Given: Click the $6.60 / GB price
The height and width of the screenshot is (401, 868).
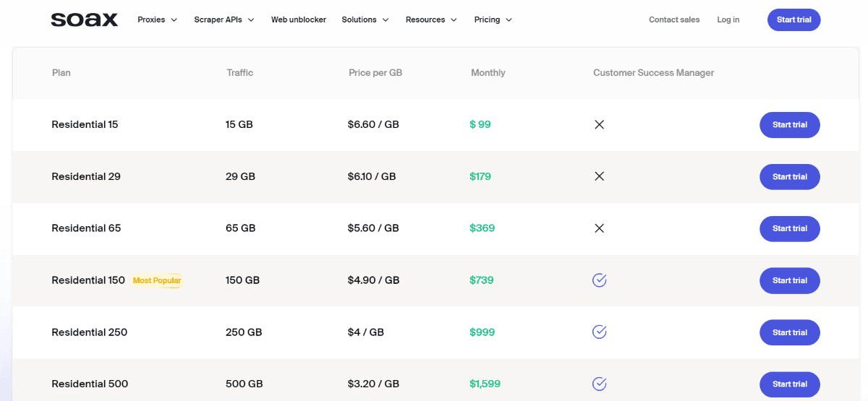Looking at the screenshot, I should point(373,124).
